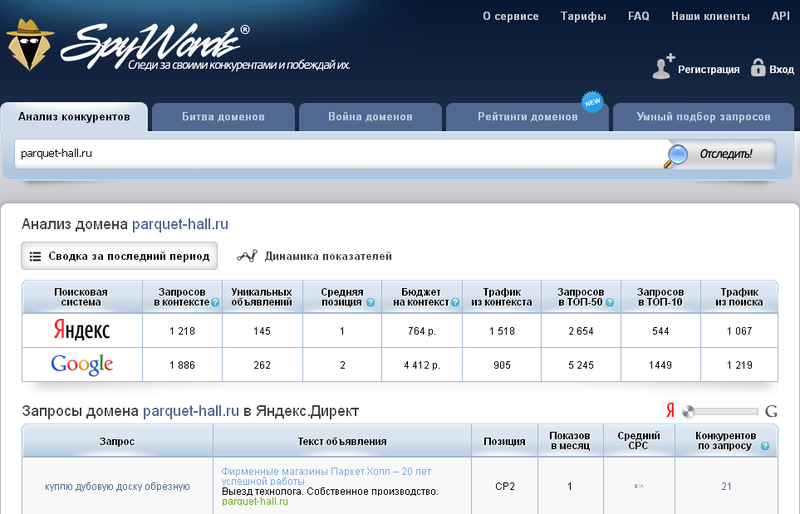Click the Поисковая система column header

[82, 297]
